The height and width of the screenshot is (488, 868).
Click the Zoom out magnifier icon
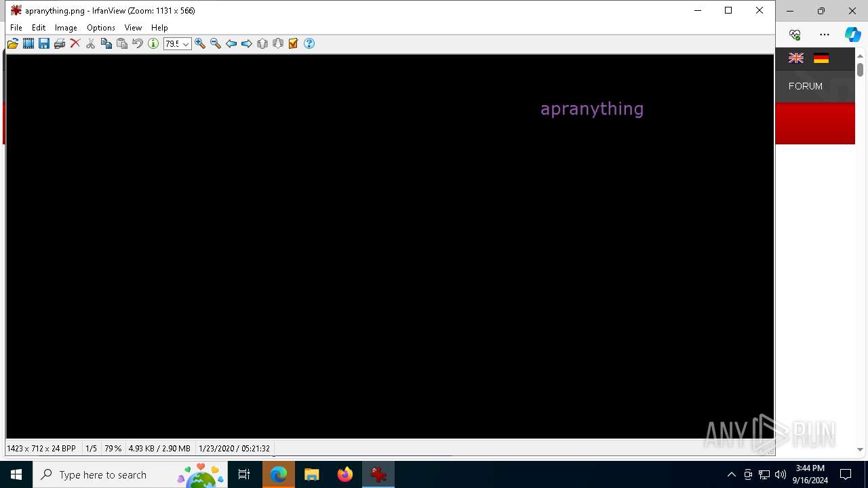[216, 43]
